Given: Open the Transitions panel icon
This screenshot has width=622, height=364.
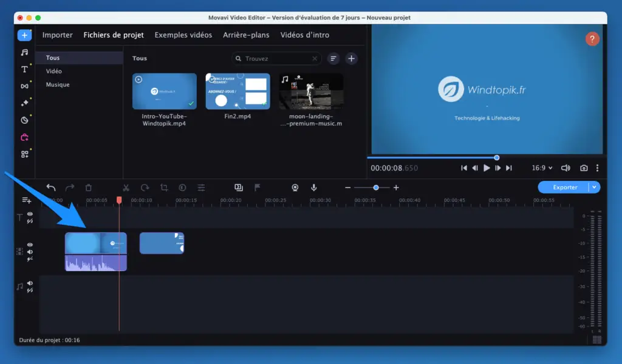Looking at the screenshot, I should pos(24,86).
